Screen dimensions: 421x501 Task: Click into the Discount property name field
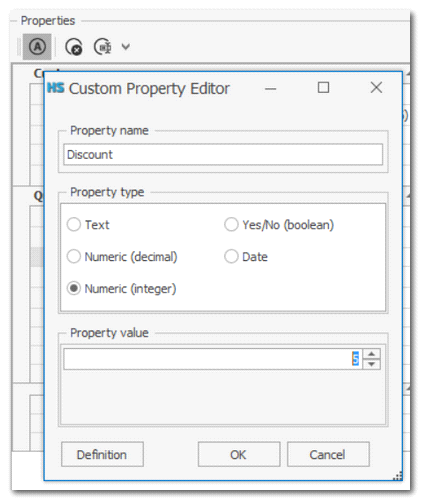(223, 154)
